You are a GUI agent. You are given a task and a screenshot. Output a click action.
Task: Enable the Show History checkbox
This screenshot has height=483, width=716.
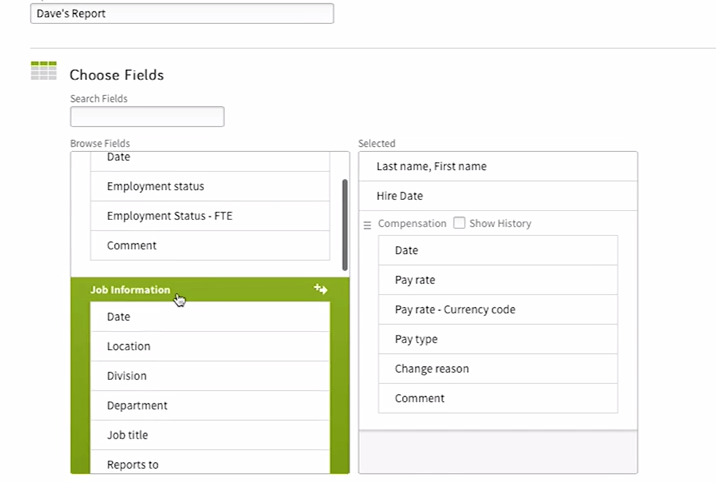(459, 223)
